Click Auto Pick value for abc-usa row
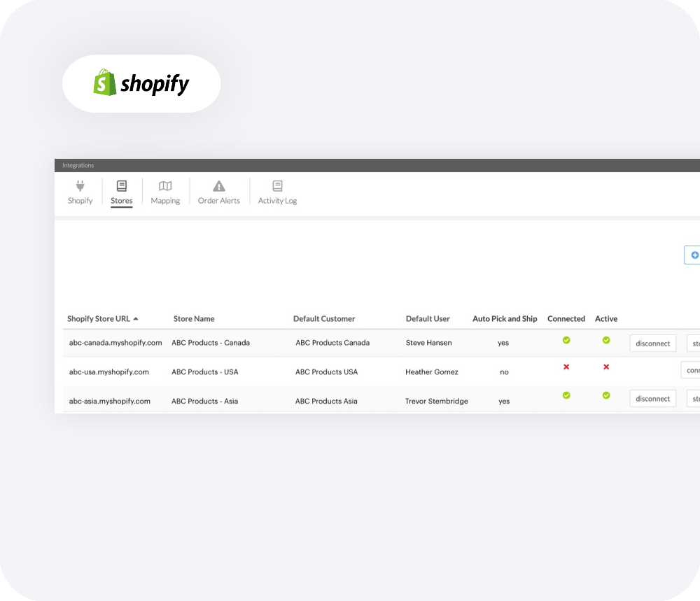Image resolution: width=700 pixels, height=601 pixels. 504,372
